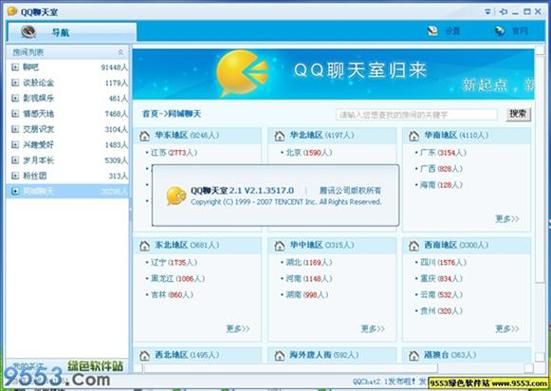Viewport: 551px width, 391px height.
Task: Select the 粉丝团 category label
Action: pyautogui.click(x=34, y=176)
